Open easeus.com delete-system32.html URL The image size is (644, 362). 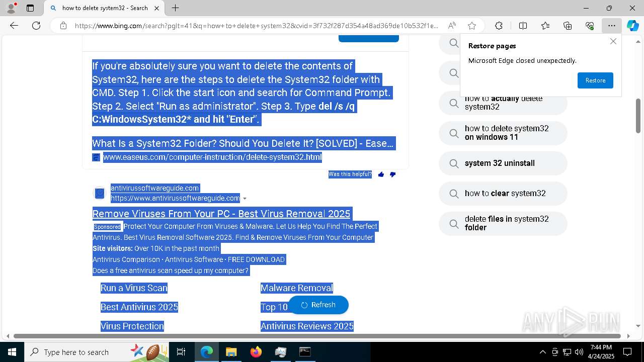coord(212,157)
